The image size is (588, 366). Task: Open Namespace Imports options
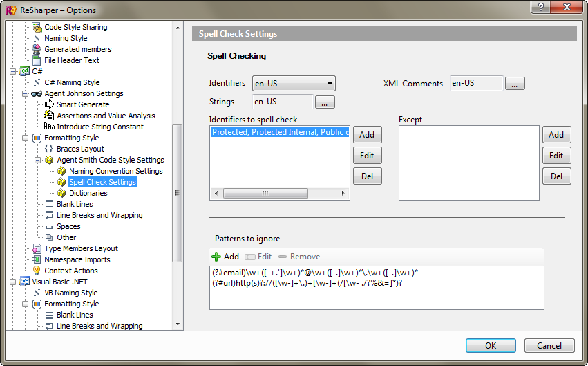[x=77, y=259]
